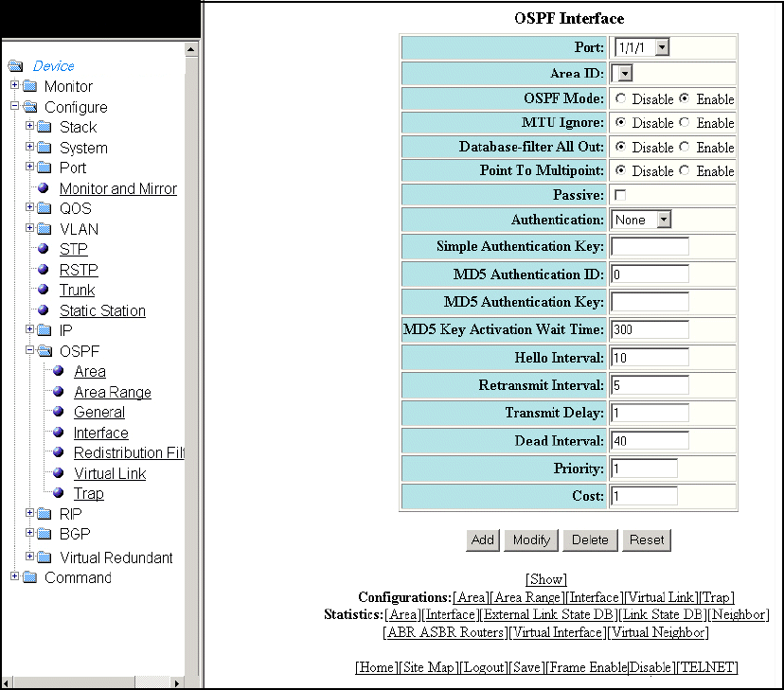The width and height of the screenshot is (784, 690).
Task: Open the Port dropdown showing 1/1/1
Action: (x=642, y=47)
